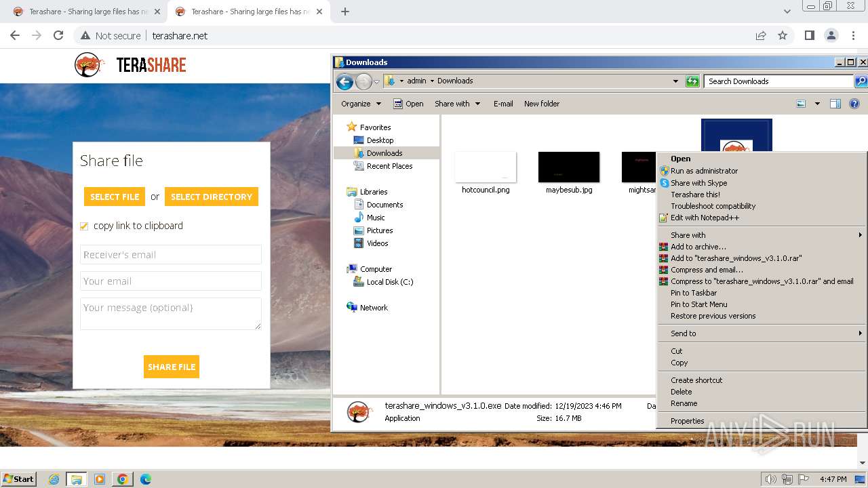
Task: Click Open in Explorer toolbar
Action: (x=409, y=104)
